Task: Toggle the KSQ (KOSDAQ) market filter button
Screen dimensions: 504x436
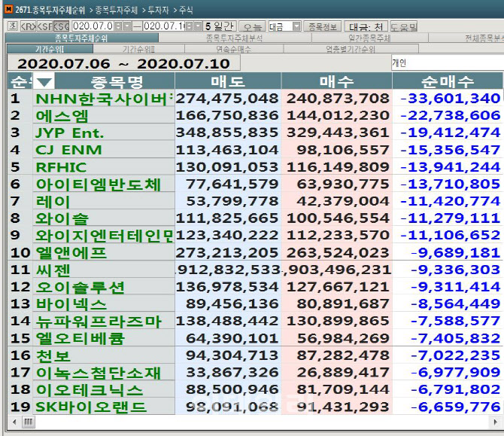Action: [61, 26]
